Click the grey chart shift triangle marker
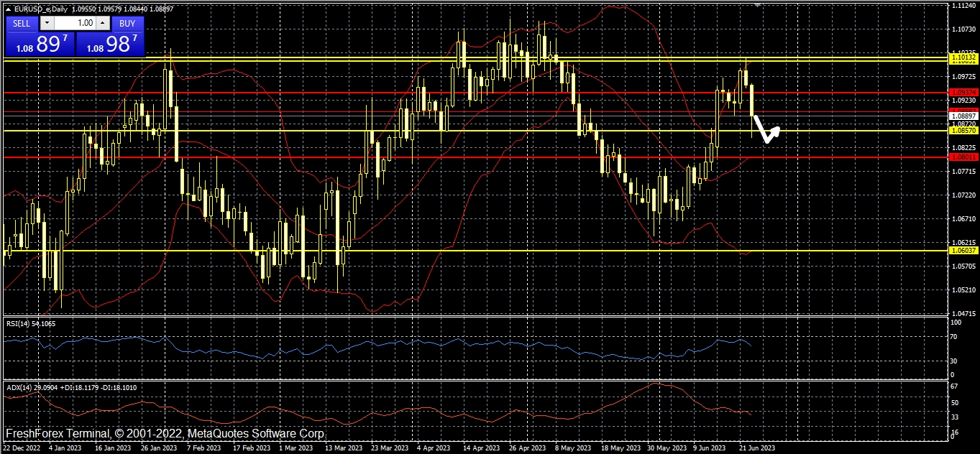This screenshot has width=980, height=454. (757, 5)
